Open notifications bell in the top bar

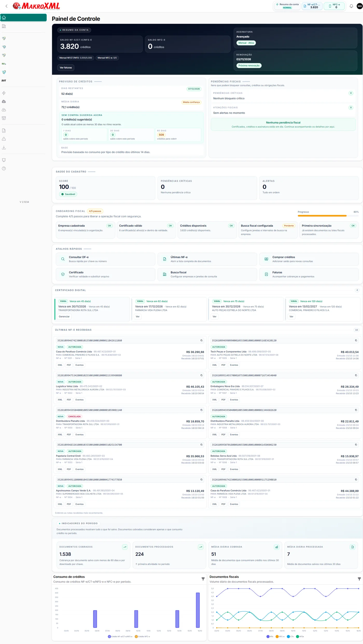tap(351, 6)
